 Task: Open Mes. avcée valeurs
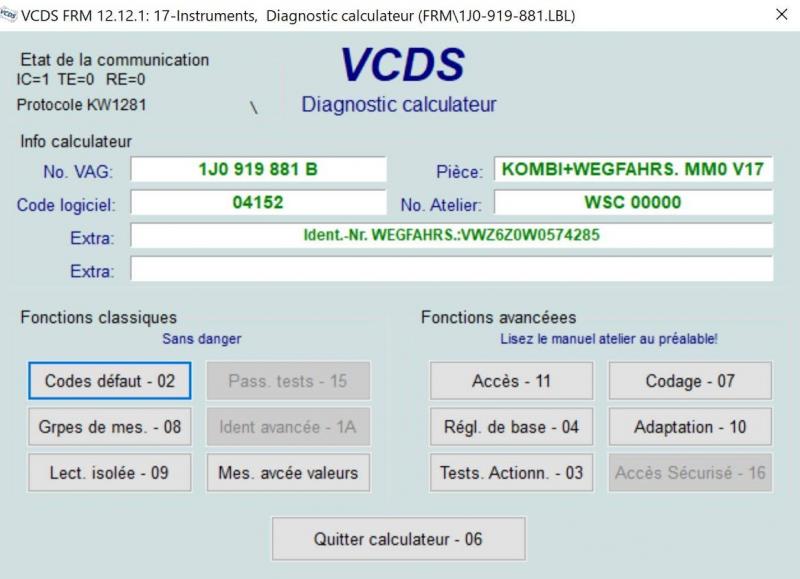pyautogui.click(x=288, y=472)
